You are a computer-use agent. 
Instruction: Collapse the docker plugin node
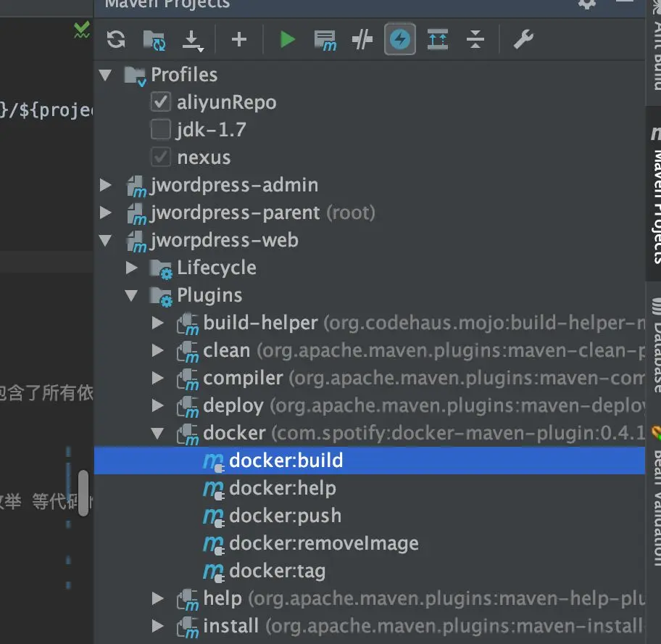(x=158, y=434)
